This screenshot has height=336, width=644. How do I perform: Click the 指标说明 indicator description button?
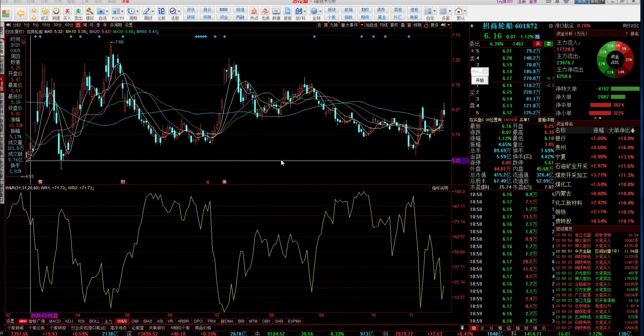tap(440, 188)
